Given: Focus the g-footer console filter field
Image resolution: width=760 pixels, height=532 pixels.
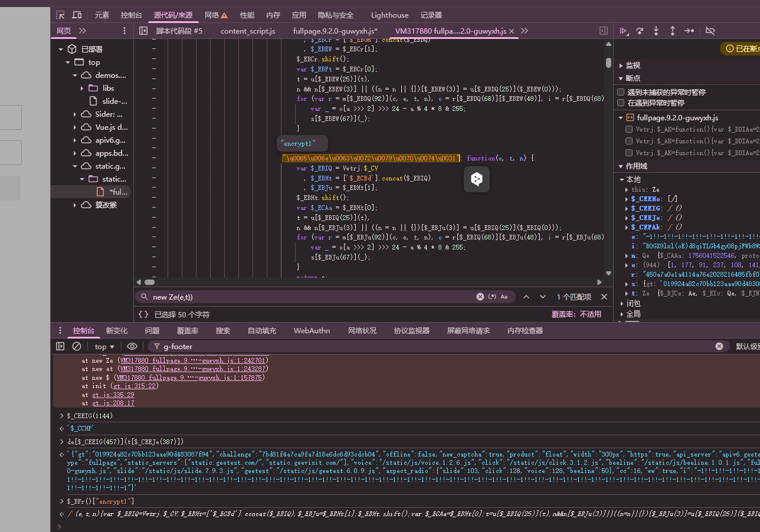Looking at the screenshot, I should coord(438,346).
